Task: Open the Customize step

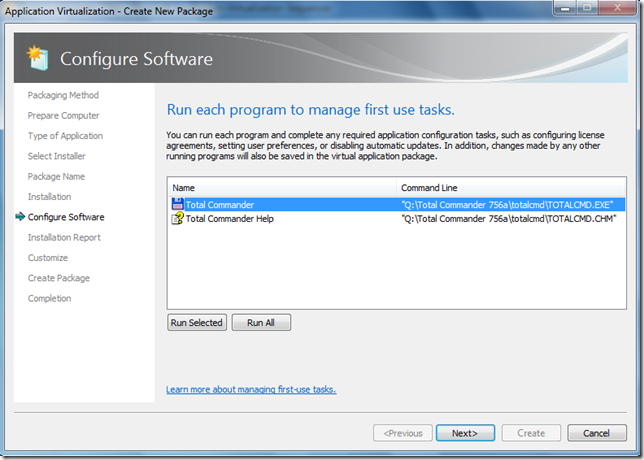Action: [48, 258]
